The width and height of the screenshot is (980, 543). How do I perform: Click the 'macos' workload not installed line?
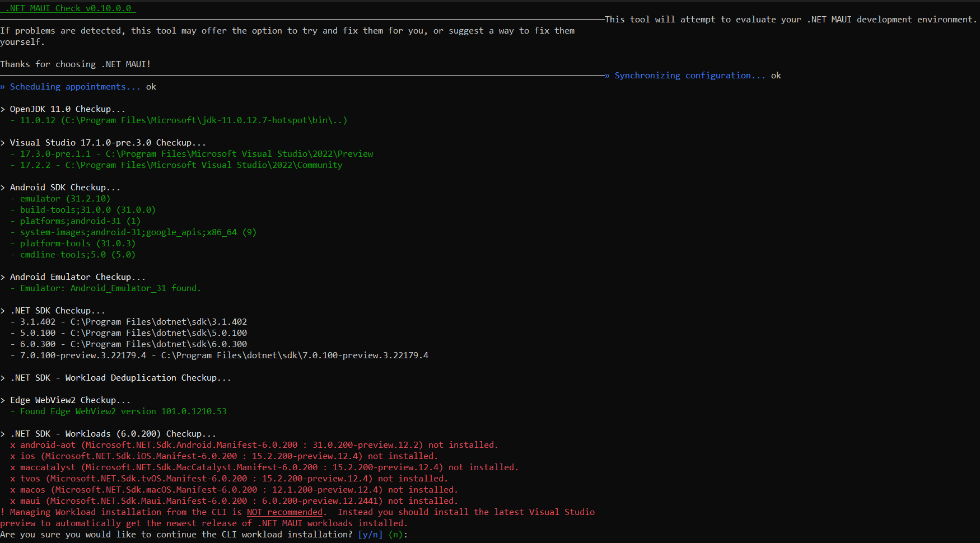click(x=234, y=490)
